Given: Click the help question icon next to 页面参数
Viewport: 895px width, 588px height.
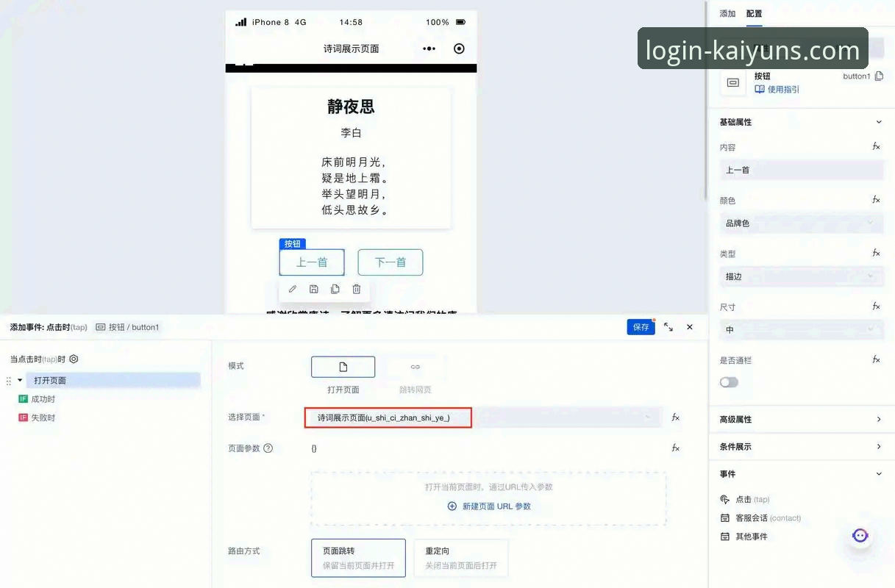Looking at the screenshot, I should (268, 448).
